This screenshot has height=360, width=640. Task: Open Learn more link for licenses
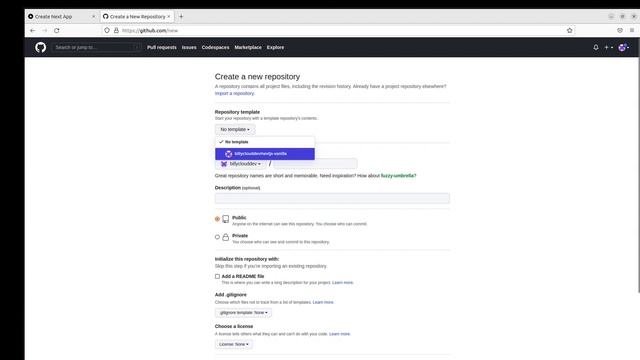click(340, 334)
